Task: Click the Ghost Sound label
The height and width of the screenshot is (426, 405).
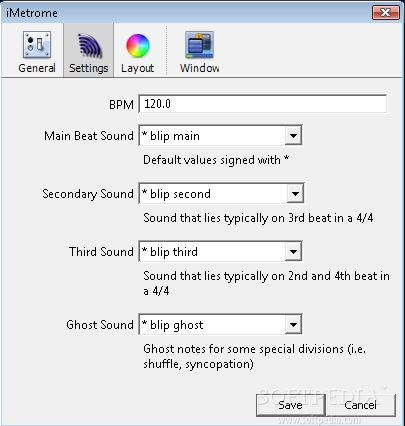Action: 100,325
